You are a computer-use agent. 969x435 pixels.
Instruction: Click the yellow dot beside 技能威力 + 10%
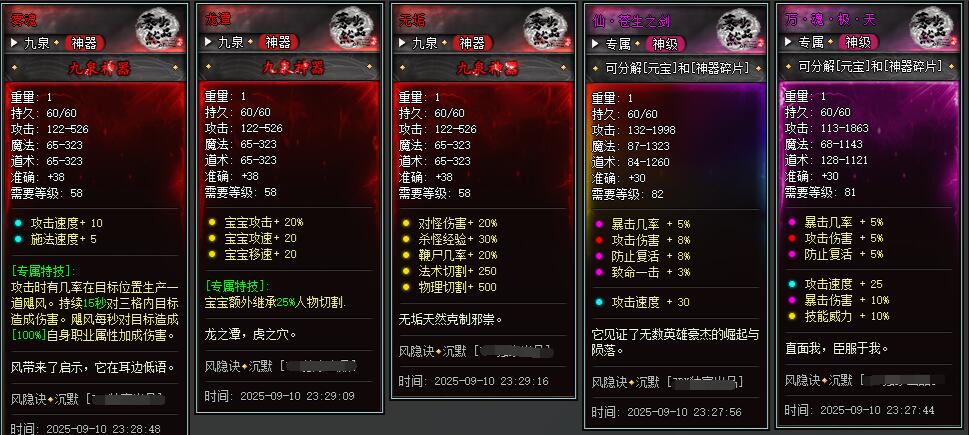(792, 316)
